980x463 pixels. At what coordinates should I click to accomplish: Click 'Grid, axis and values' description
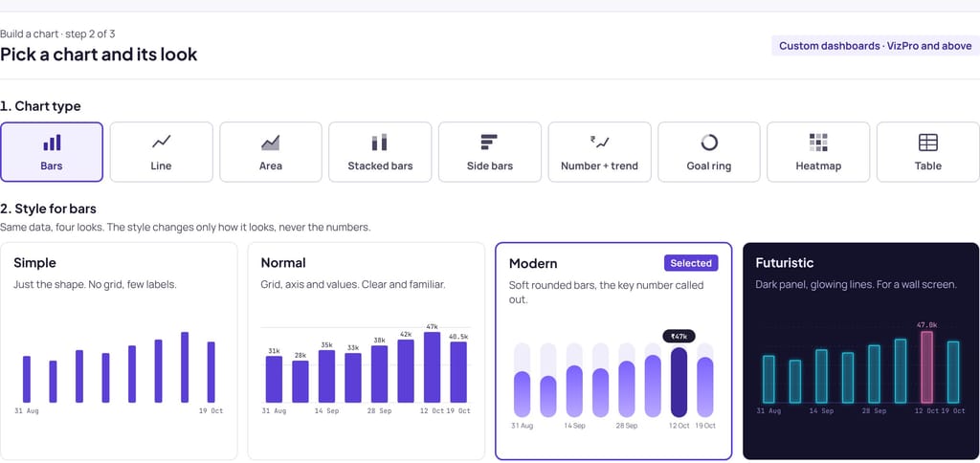tap(353, 284)
